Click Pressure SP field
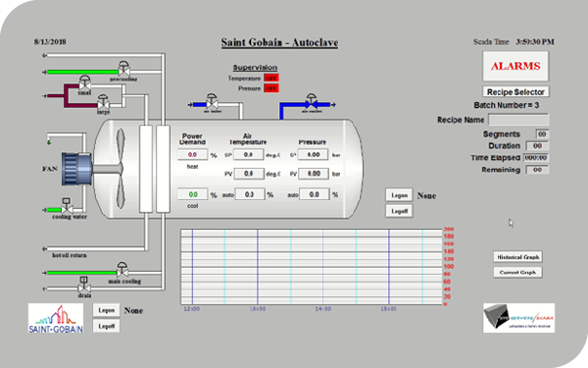This screenshot has width=588, height=368. click(314, 155)
